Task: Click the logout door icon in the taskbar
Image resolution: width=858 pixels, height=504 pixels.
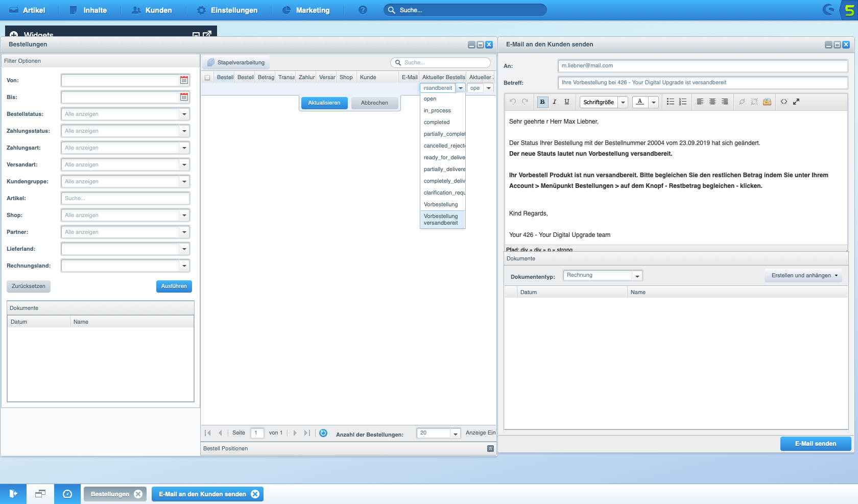Action: pos(13,494)
